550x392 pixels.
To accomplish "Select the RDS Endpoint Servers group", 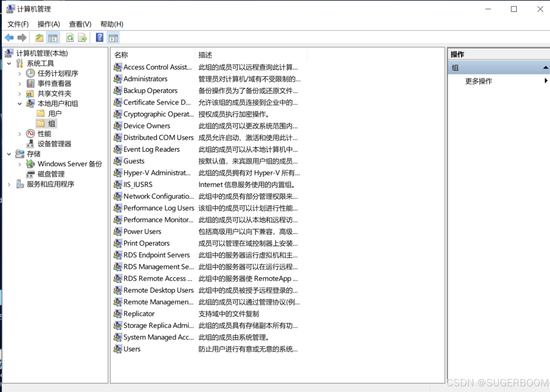I will coord(157,255).
